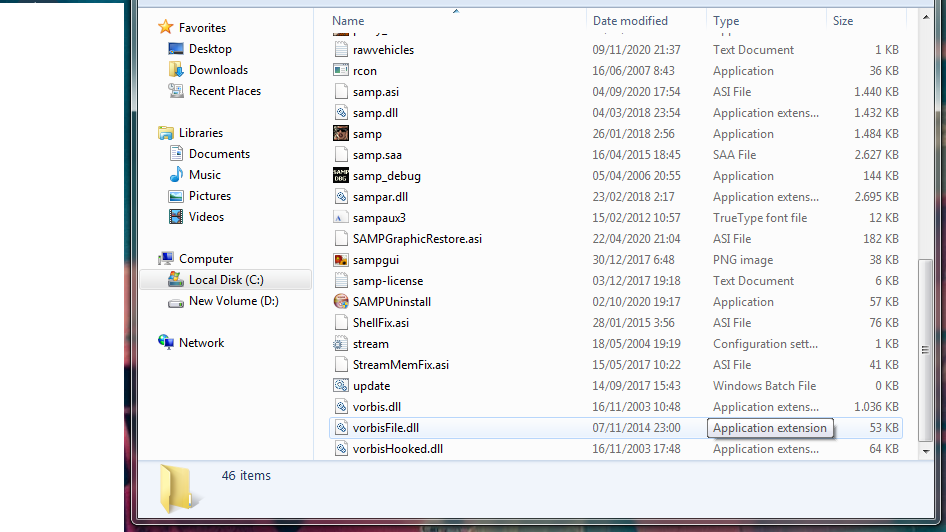This screenshot has height=532, width=946.
Task: Click the vorbisHooked.dll file icon
Action: pyautogui.click(x=341, y=449)
